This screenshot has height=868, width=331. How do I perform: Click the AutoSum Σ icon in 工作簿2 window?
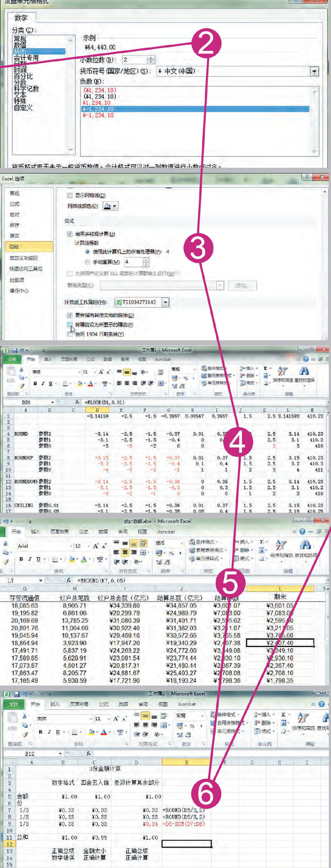(x=283, y=715)
